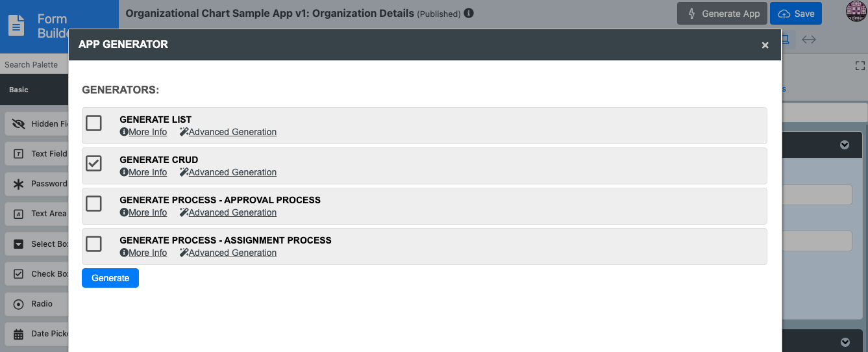Open Advanced Generation for Generate CRUD
The height and width of the screenshot is (352, 868).
[229, 172]
